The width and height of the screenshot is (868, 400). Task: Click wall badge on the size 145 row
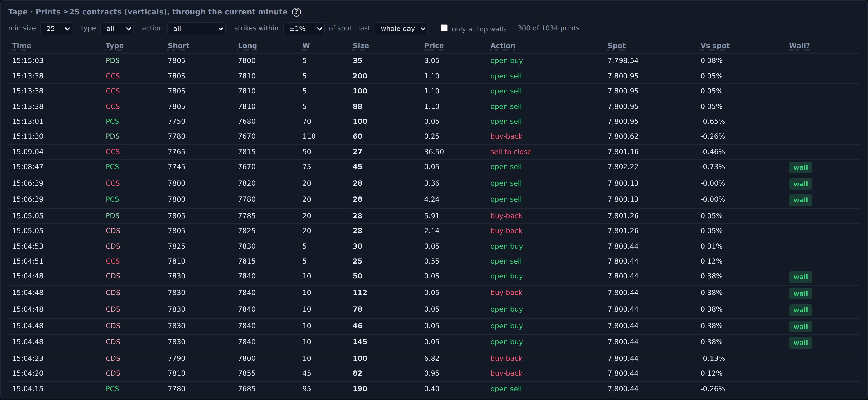(x=800, y=343)
